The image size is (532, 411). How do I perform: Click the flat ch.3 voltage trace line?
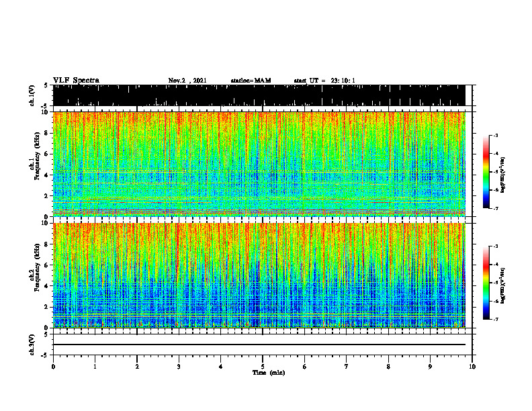point(259,345)
